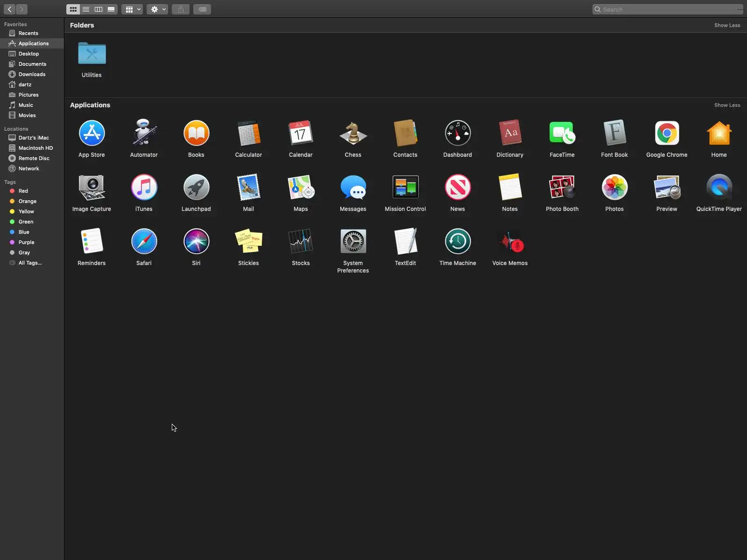Open the News app
The height and width of the screenshot is (560, 747).
458,188
